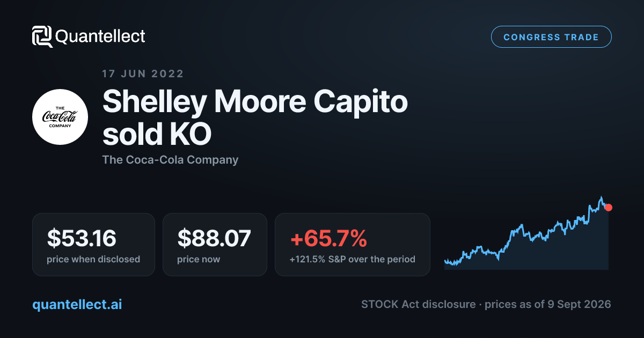
Task: Click the Quantellect brand name text
Action: coord(100,36)
